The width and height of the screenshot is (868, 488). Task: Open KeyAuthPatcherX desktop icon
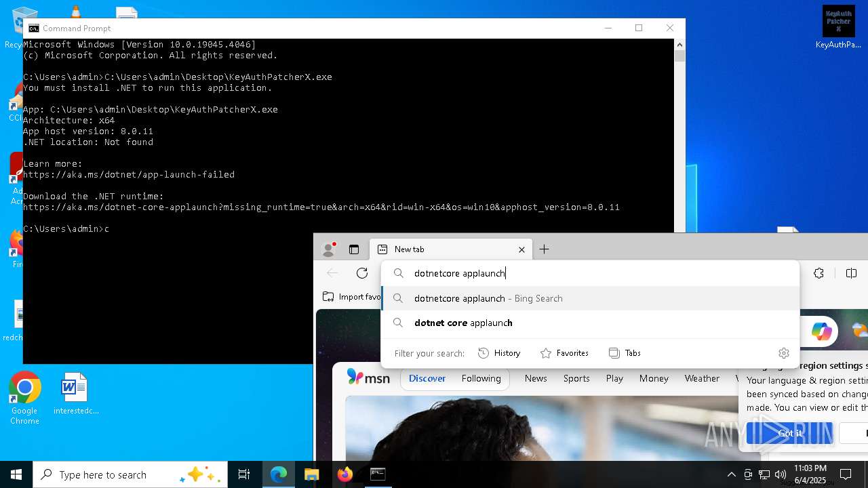839,28
